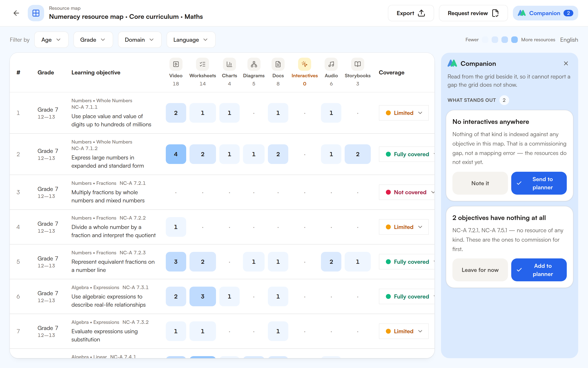588x368 pixels.
Task: Open Charts cell 1 for NC-A 7.1.1
Action: [x=229, y=113]
